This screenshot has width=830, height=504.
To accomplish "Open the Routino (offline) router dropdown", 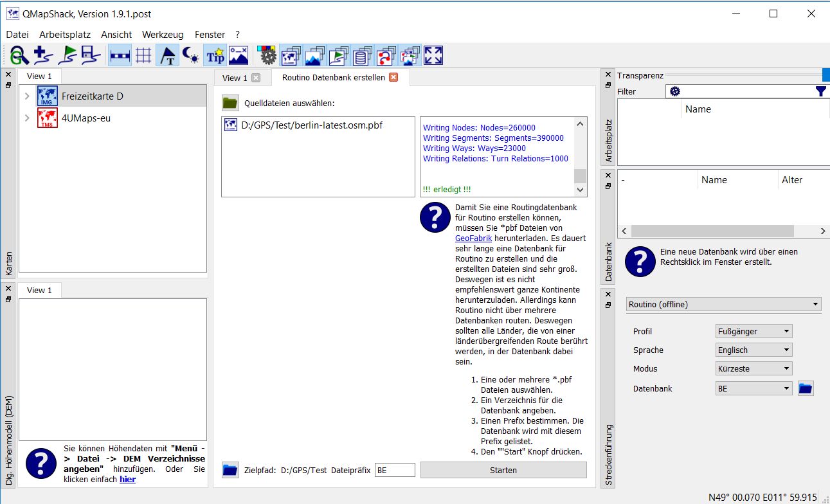I will click(x=724, y=304).
